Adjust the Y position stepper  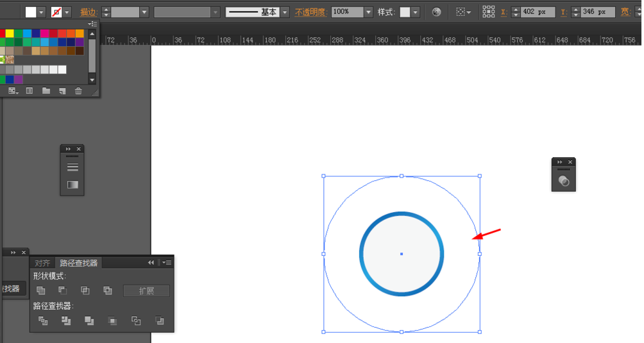pos(576,12)
